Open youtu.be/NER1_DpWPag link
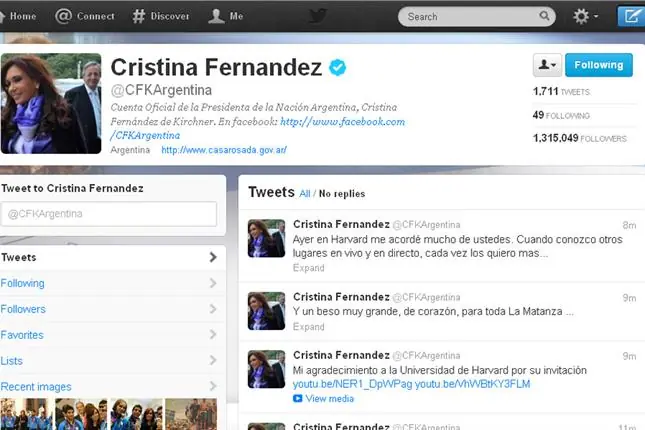 pyautogui.click(x=353, y=384)
